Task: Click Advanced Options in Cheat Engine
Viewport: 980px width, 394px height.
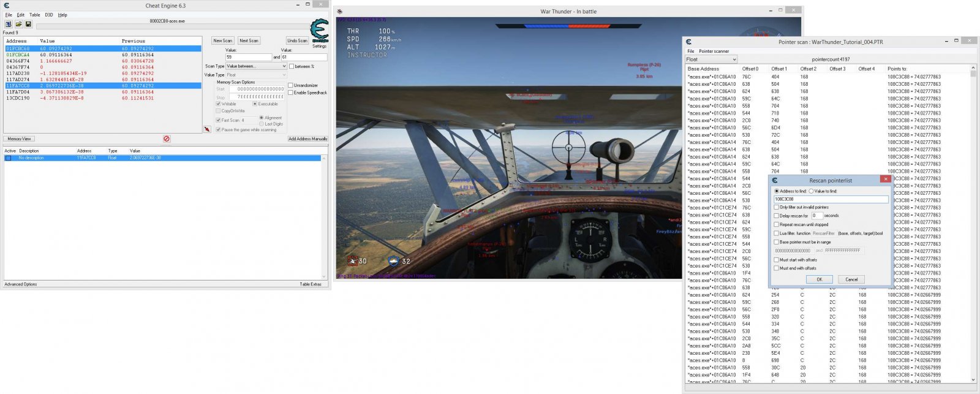Action: pyautogui.click(x=21, y=284)
